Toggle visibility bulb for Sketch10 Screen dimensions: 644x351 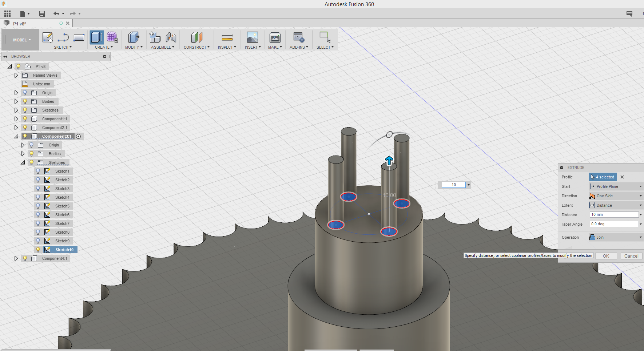coord(38,250)
